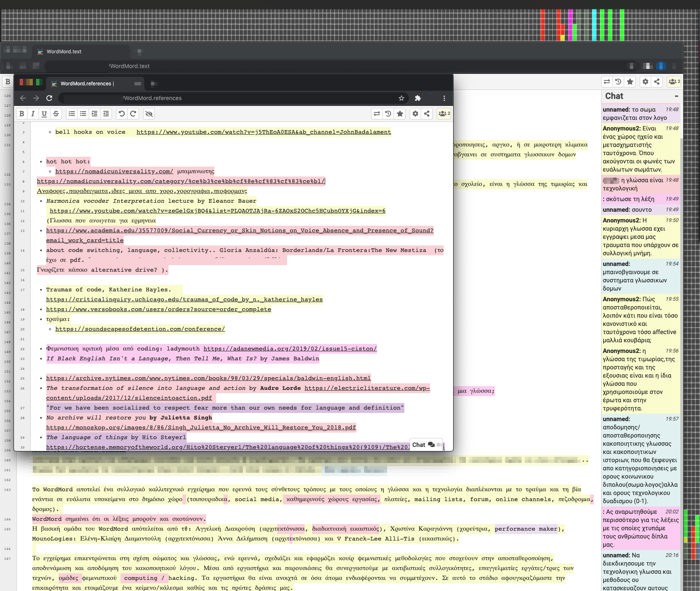
Task: Toggle italic formatting in the references pad
Action: pyautogui.click(x=33, y=114)
